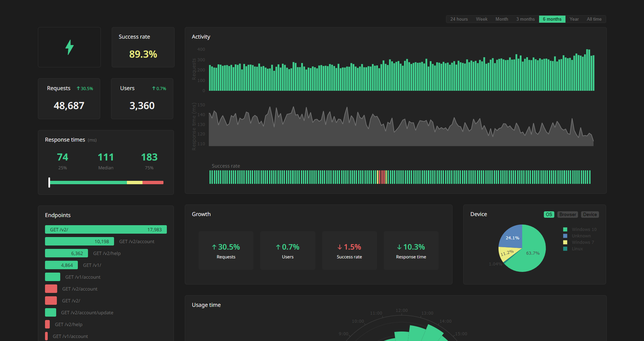Viewport: 644px width, 341px height.
Task: Click the GET /v2/account/update endpoint bar
Action: click(x=50, y=313)
